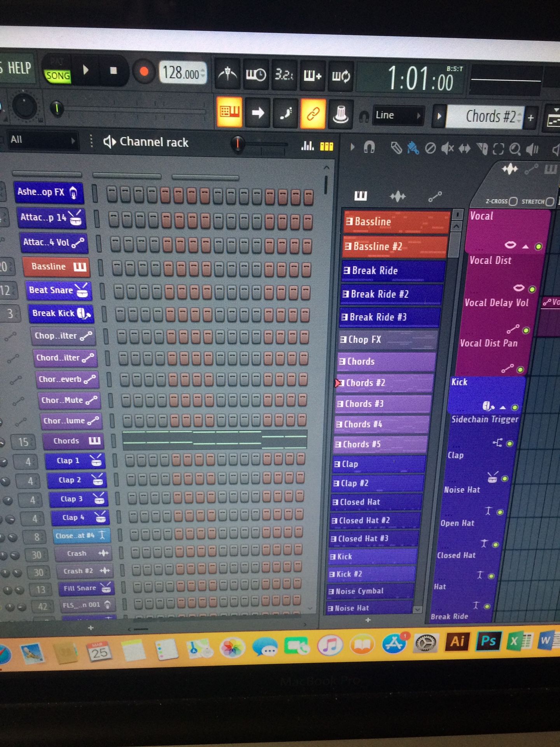This screenshot has height=747, width=560.
Task: Toggle graph editor icon in Channel rack
Action: pos(308,146)
